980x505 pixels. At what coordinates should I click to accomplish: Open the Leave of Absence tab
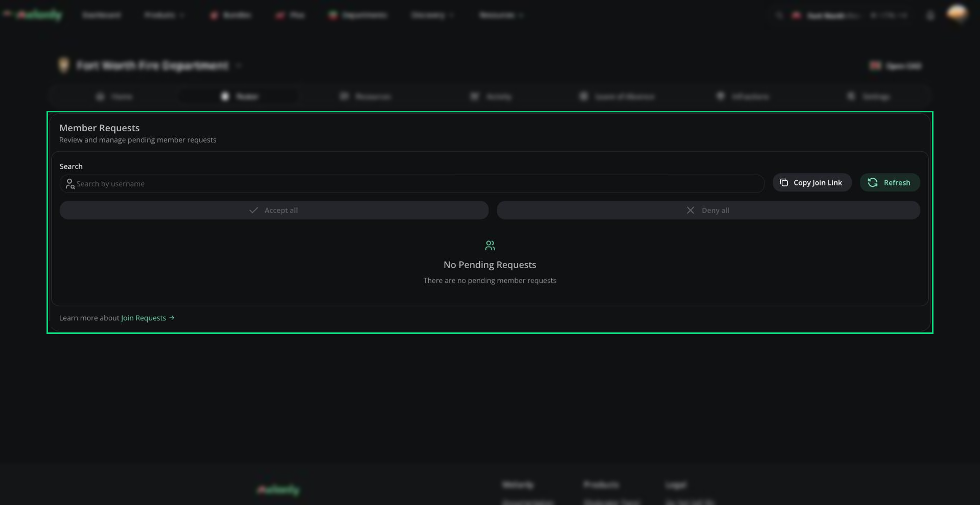click(x=617, y=97)
